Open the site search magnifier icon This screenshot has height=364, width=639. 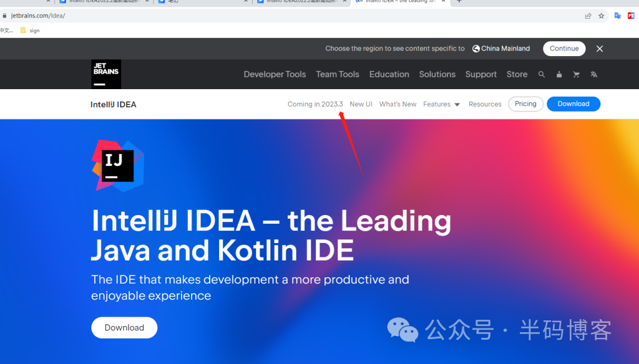[x=541, y=75]
